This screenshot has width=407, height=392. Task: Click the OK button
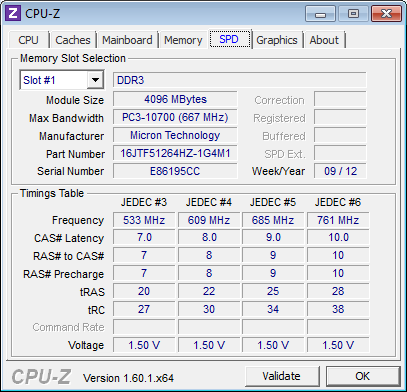click(363, 376)
